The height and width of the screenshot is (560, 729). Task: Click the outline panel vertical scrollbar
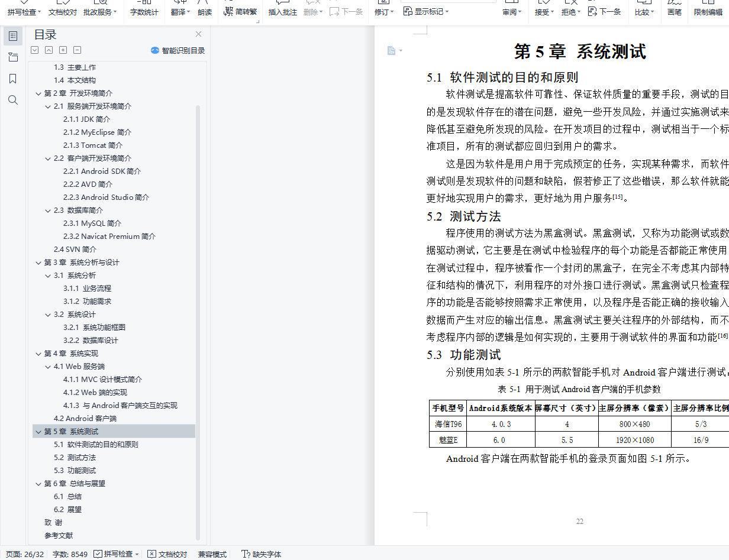[198, 322]
